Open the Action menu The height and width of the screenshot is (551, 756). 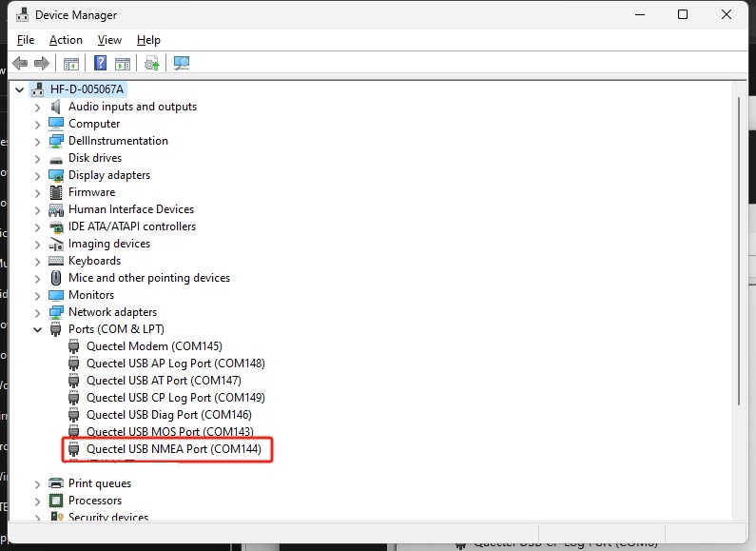point(66,40)
